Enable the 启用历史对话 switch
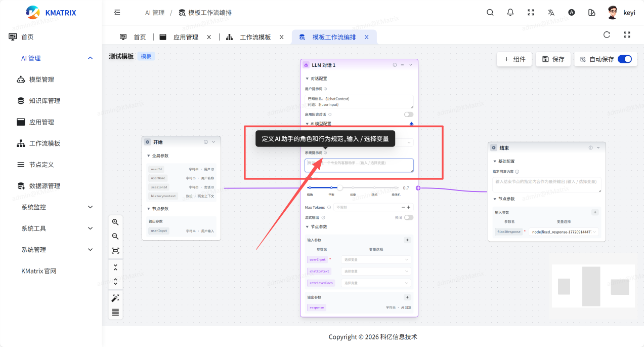This screenshot has height=347, width=644. 408,114
